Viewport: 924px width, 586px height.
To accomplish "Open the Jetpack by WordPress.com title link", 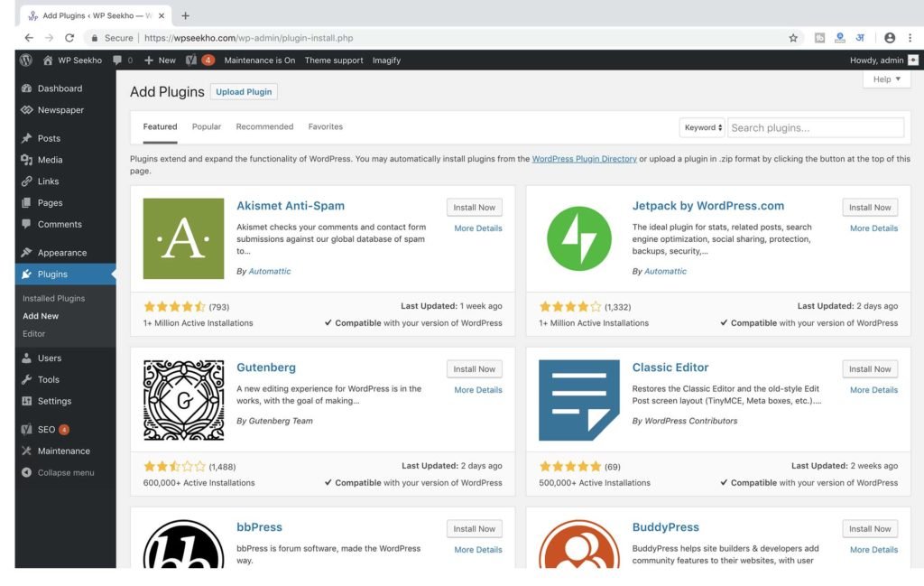I will [707, 206].
